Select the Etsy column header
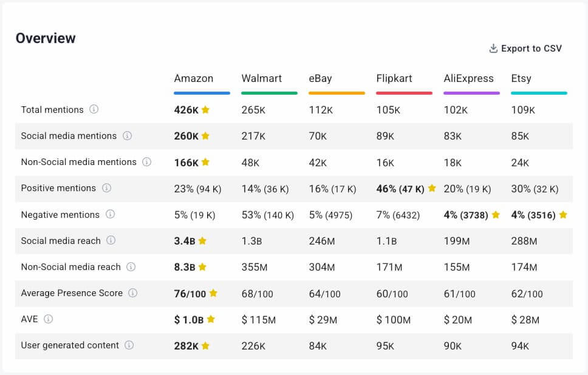Screen dimensions: 588x375 [521, 78]
